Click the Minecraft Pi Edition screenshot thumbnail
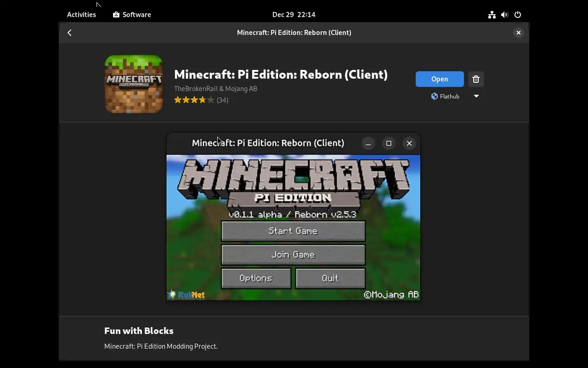 tap(293, 217)
